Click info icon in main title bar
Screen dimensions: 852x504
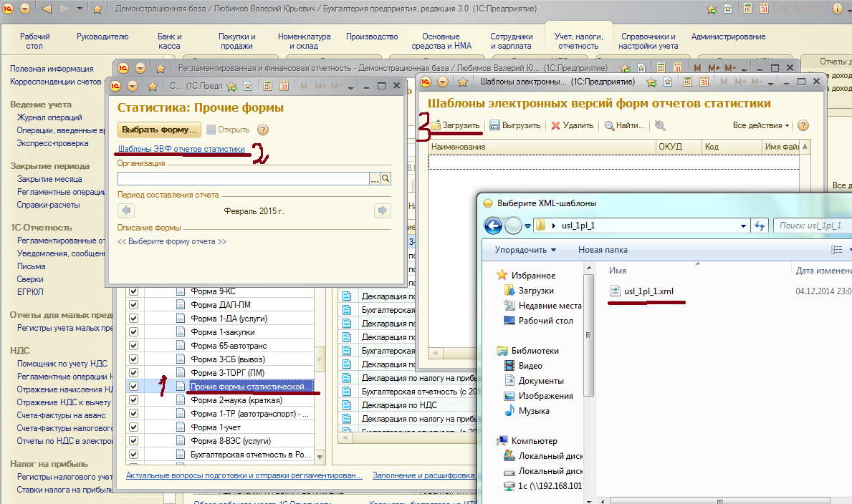(x=838, y=9)
